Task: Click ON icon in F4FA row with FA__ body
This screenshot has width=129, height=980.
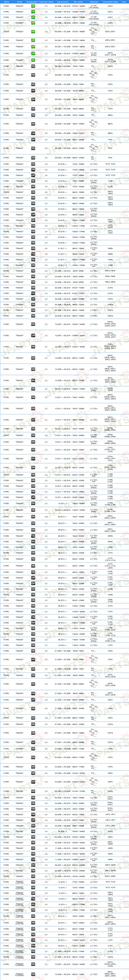Action: tap(33, 651)
